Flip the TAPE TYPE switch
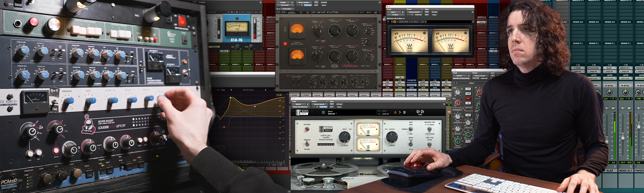Viewport: 644px width, 193px height. point(429,144)
